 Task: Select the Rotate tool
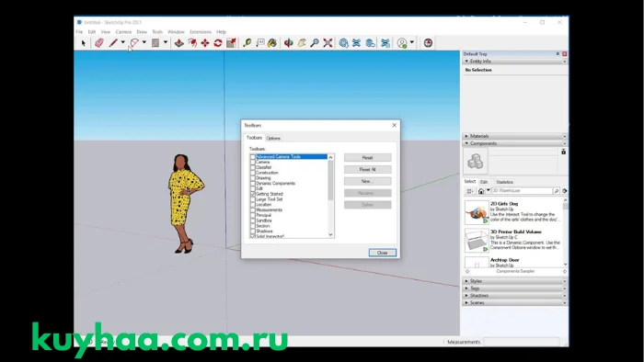218,43
